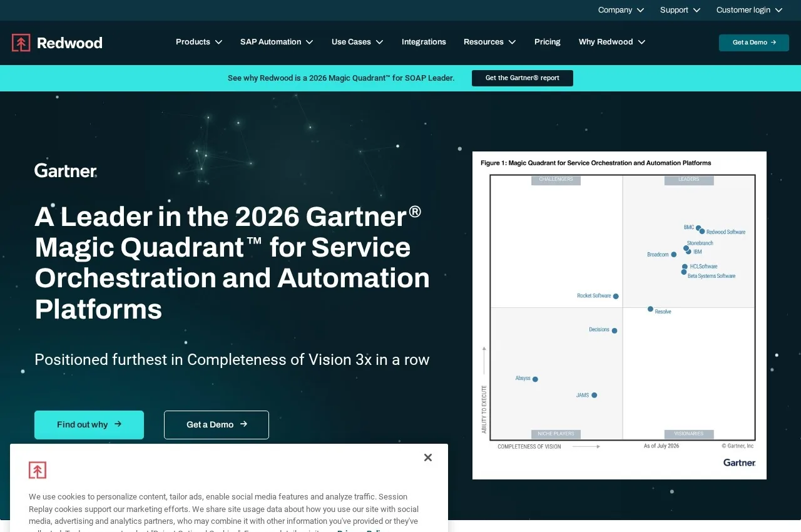Click the banner text "See why Redwood is a 2026 Magic Quadrant"
Screen dimensions: 801x532
tap(341, 78)
